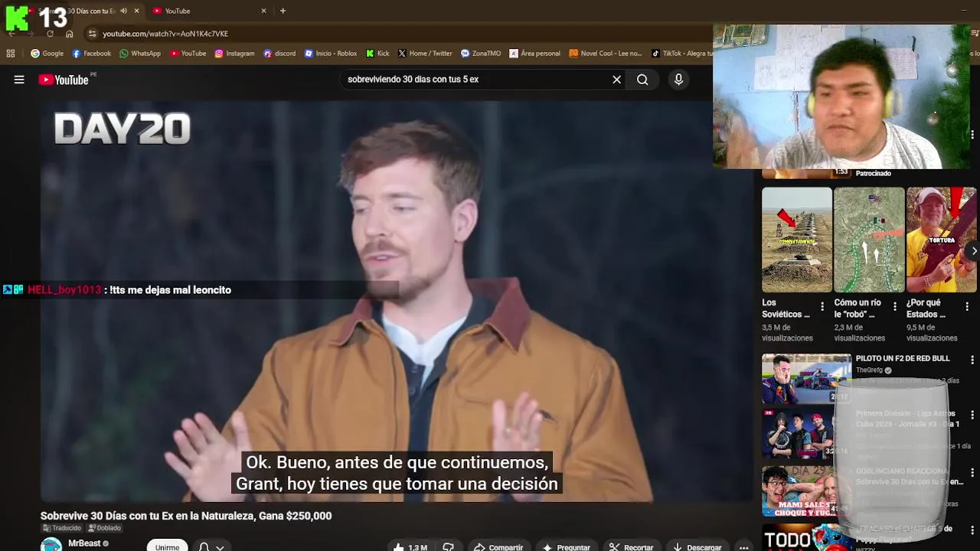Open options for Los Soviéticos video

coord(822,306)
